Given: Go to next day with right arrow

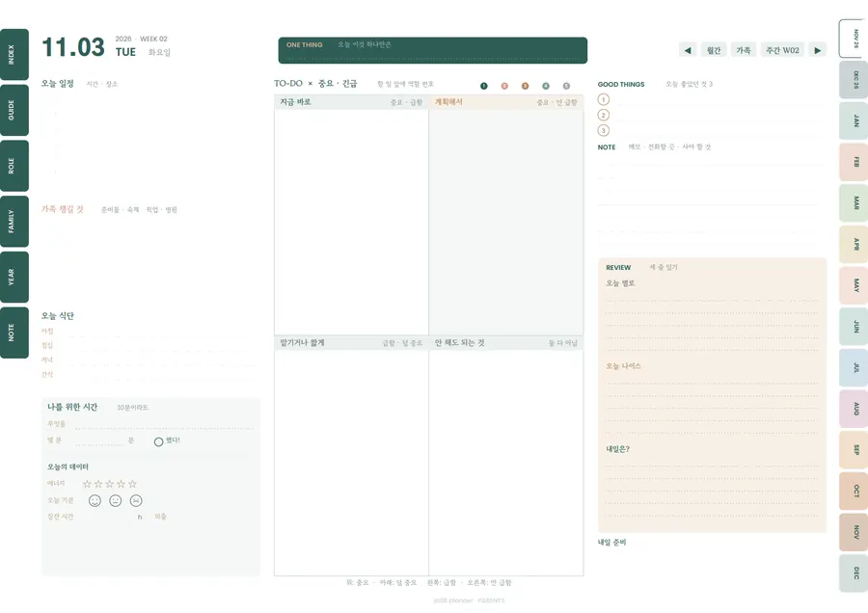Looking at the screenshot, I should coord(818,50).
